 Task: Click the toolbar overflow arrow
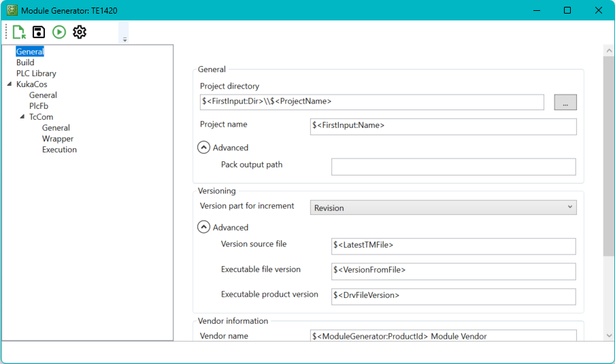tap(124, 40)
